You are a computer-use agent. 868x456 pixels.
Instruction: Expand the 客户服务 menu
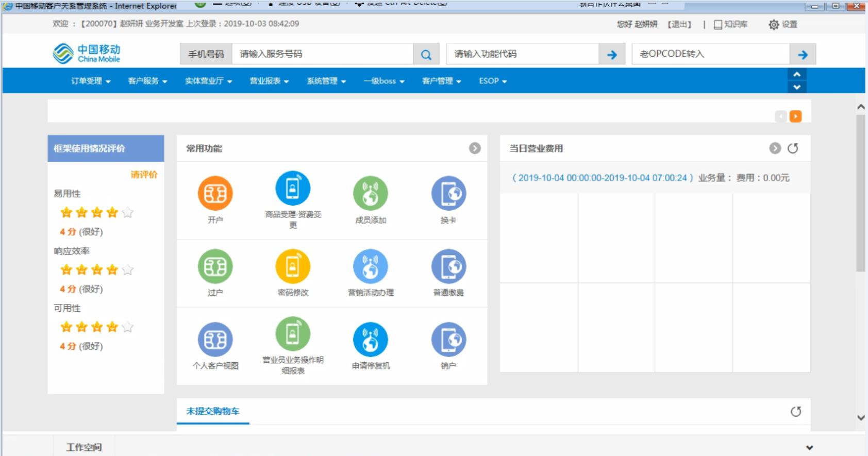tap(147, 81)
